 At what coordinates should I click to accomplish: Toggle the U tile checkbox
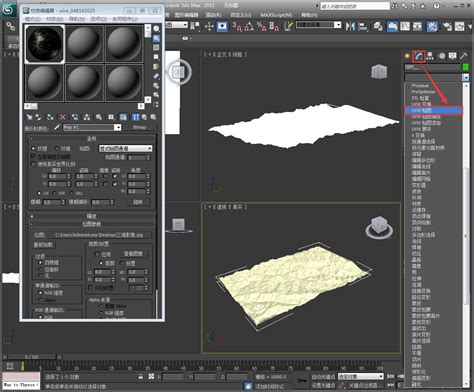(x=115, y=176)
